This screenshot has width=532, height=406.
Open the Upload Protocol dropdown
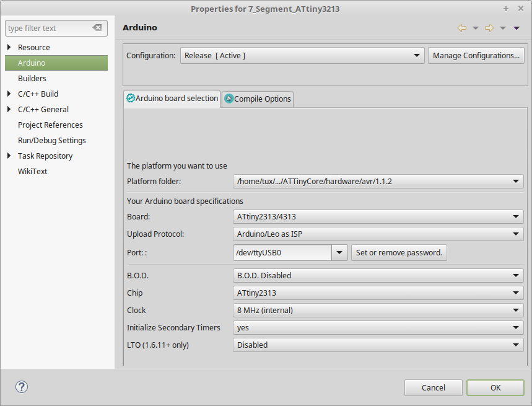[378, 234]
